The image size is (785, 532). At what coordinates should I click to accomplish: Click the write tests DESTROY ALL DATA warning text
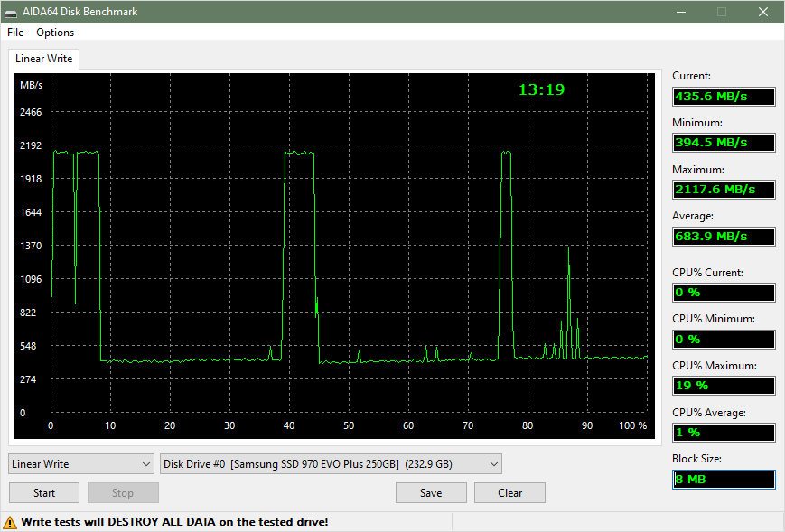174,522
